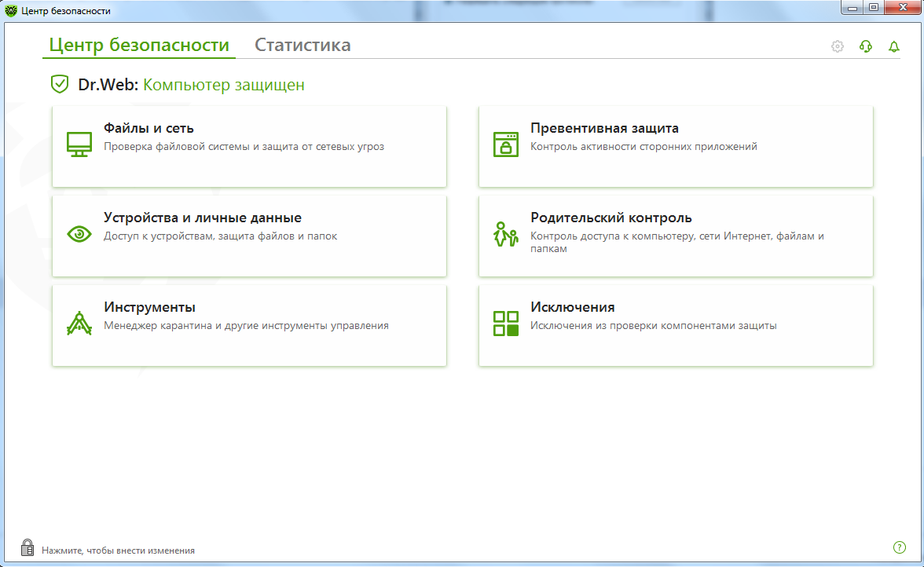Image resolution: width=924 pixels, height=567 pixels.
Task: Click the padlock icon to unlock changes
Action: [27, 547]
